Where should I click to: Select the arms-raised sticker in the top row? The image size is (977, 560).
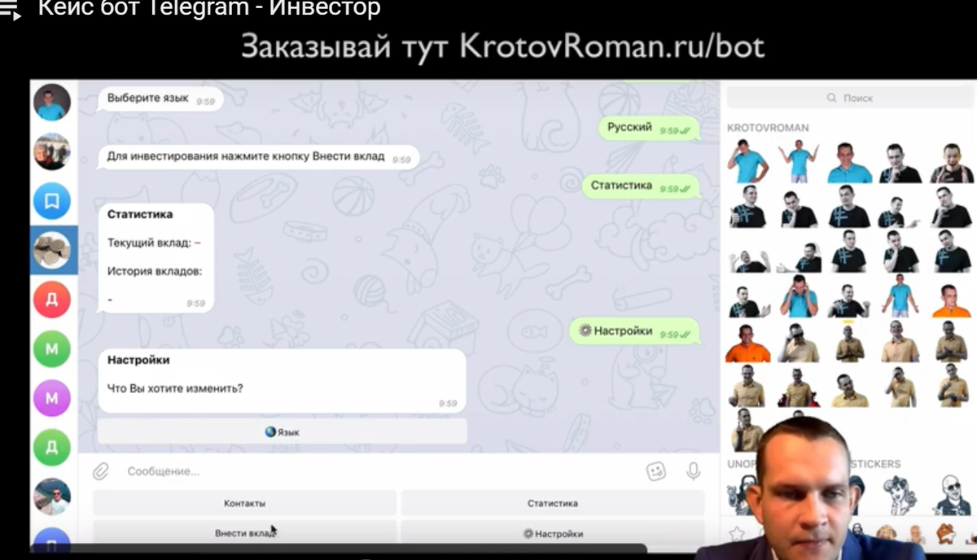click(x=798, y=161)
